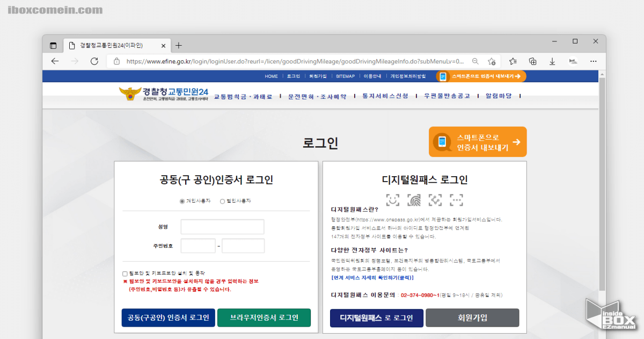Screen dimensions: 644x339
Task: Open the 운전면허·조사예약 menu
Action: 316,96
